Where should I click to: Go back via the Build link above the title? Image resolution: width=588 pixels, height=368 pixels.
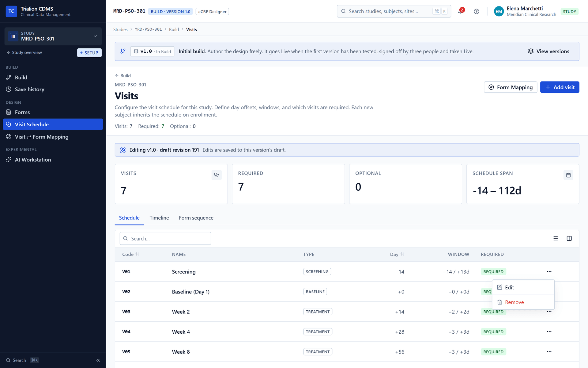click(x=123, y=75)
